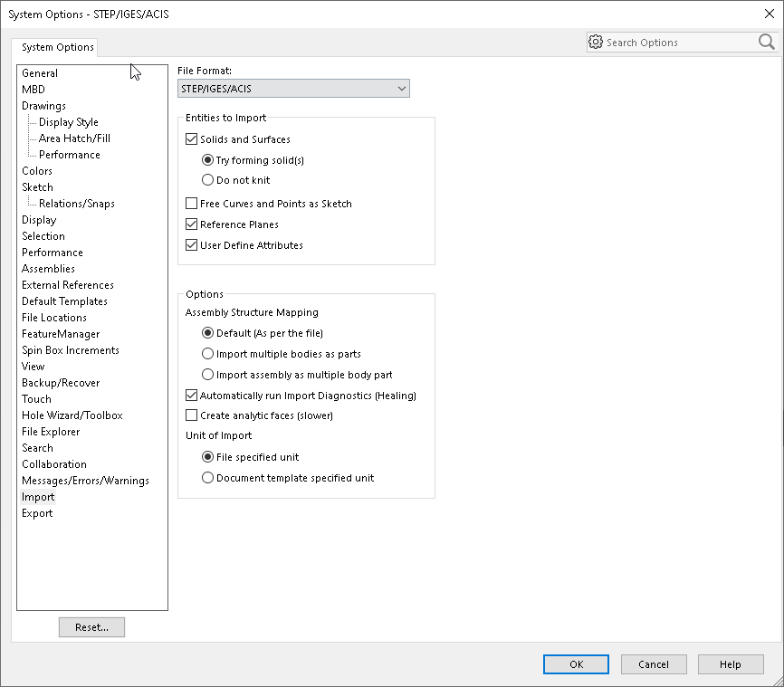This screenshot has height=687, width=784.
Task: Click the gear icon in Search Options
Action: pos(596,42)
